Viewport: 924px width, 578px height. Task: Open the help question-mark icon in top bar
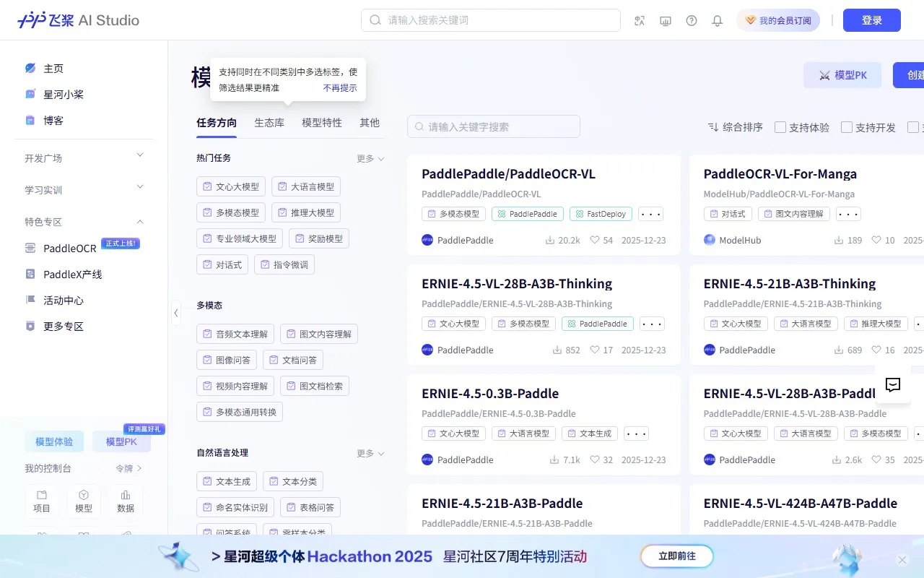coord(691,20)
